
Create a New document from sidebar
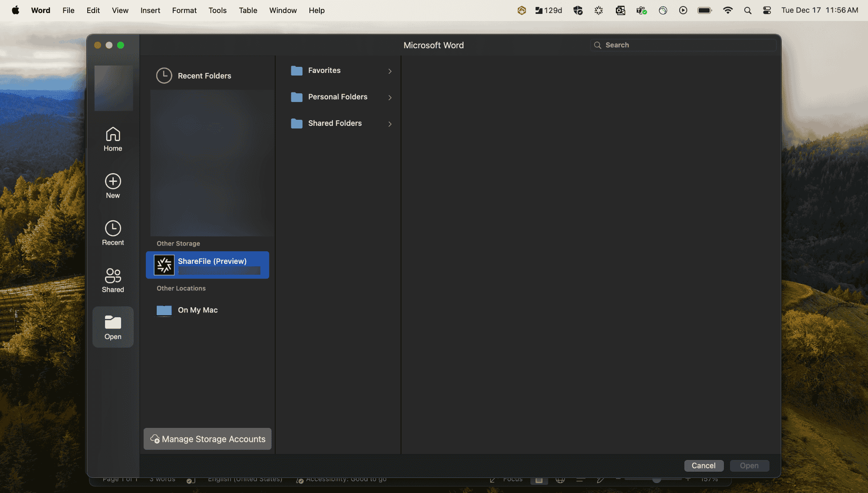tap(113, 186)
